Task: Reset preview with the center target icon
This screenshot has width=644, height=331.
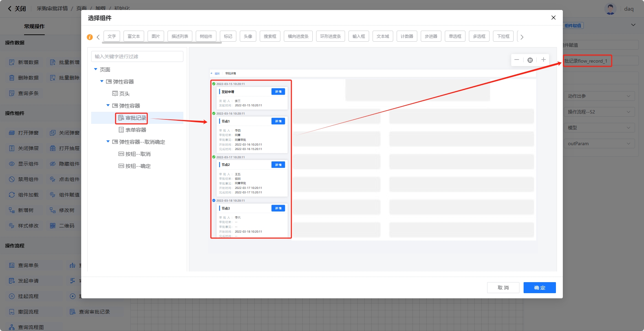Action: (x=530, y=60)
